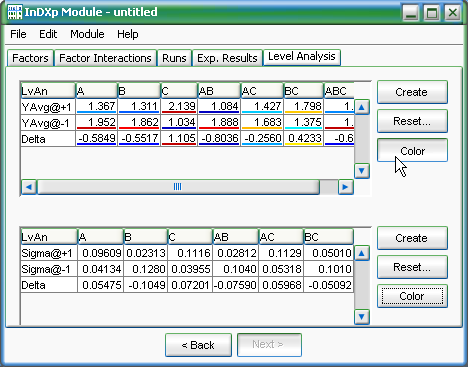Click cell value 0.05475

101,285
